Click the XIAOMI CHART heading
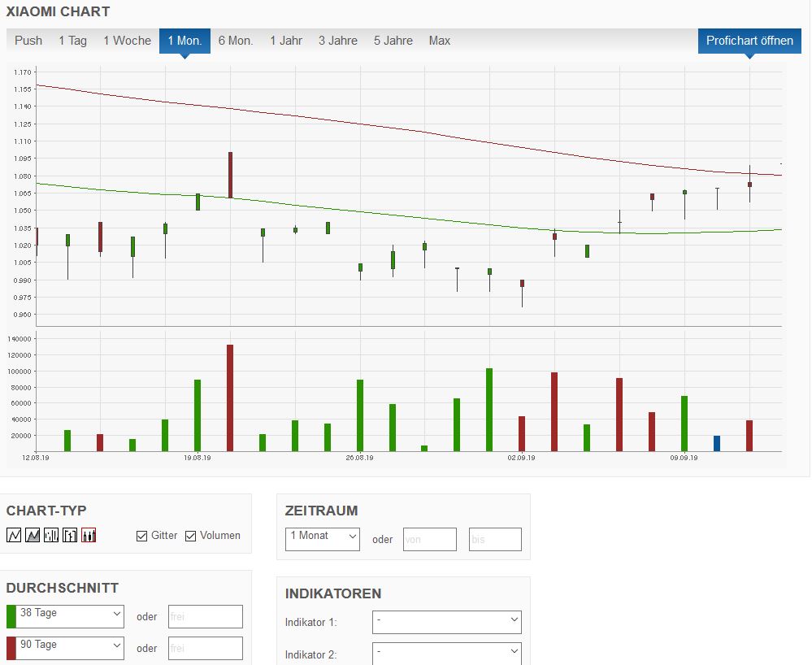Image resolution: width=812 pixels, height=665 pixels. pyautogui.click(x=58, y=11)
